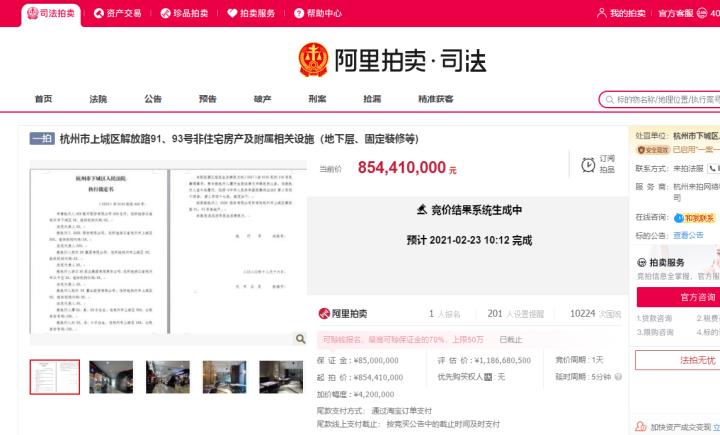Open the 帮助中心 tab
The width and height of the screenshot is (720, 435).
pyautogui.click(x=318, y=13)
